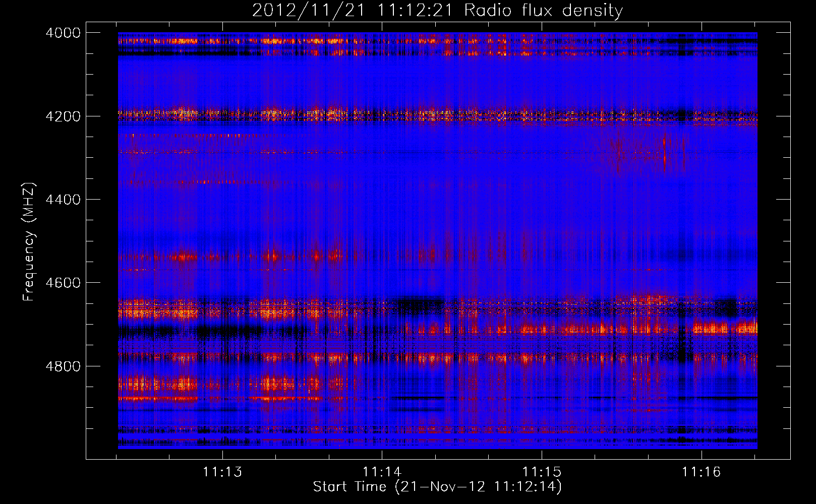Click the 'Start Time (21-Nov-12 11:12:14)' label

click(x=437, y=486)
